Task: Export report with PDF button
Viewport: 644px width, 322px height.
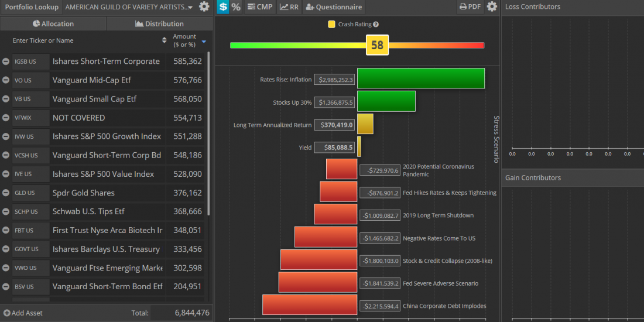Action: pos(471,7)
